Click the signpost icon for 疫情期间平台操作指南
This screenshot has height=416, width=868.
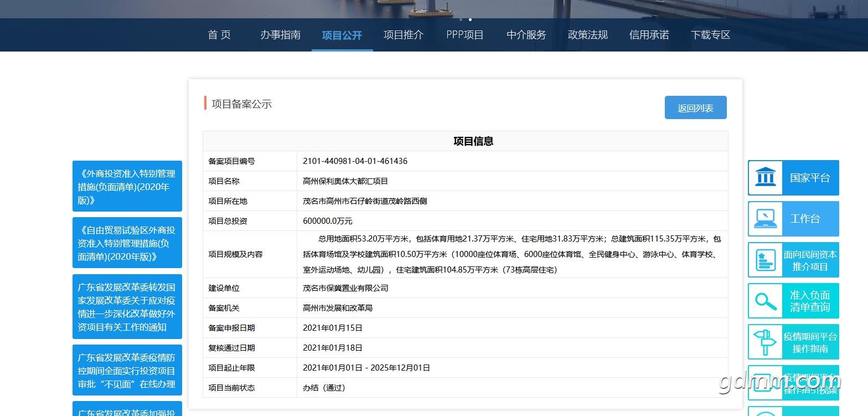coord(765,342)
